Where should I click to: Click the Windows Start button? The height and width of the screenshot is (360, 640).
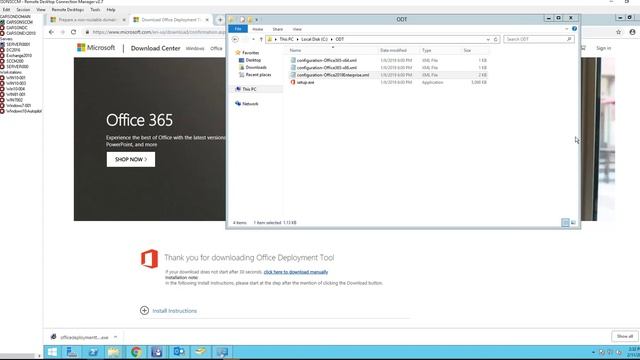(52, 352)
